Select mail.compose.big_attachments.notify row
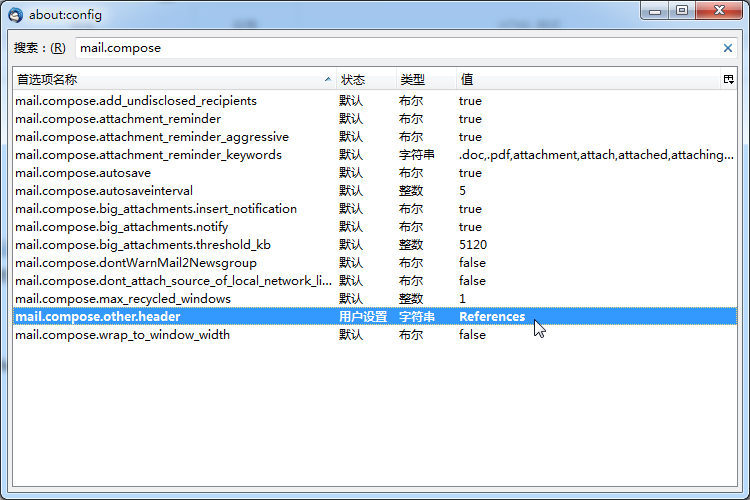 coord(375,227)
